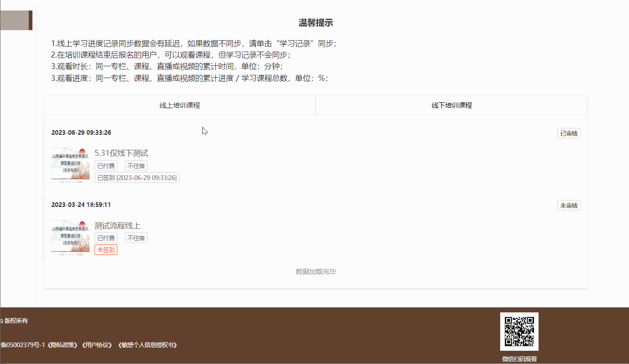
Task: Click the 已签到 badge with timestamp
Action: 137,177
